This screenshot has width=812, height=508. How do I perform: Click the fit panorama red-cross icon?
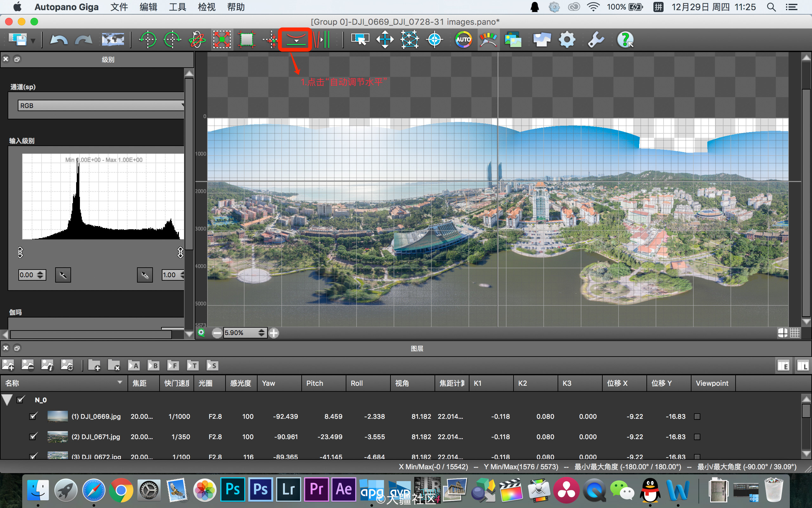pyautogui.click(x=222, y=40)
